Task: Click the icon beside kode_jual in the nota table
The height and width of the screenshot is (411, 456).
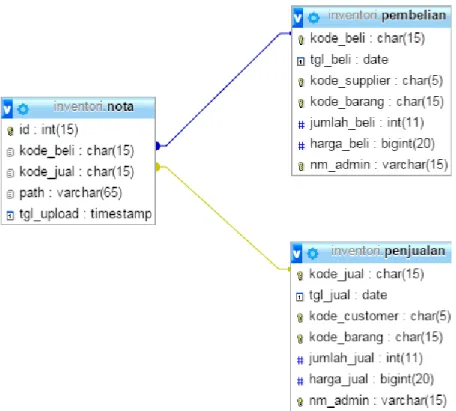Action: coord(10,173)
